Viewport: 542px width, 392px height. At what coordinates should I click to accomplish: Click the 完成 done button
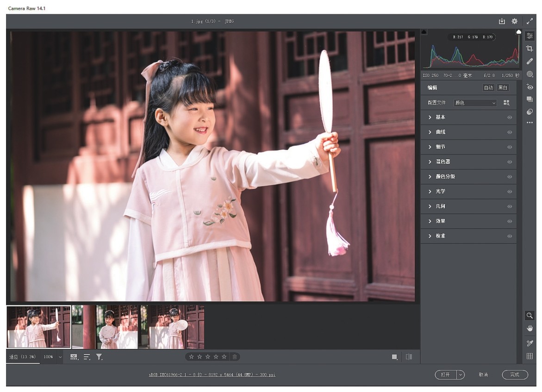pos(515,375)
